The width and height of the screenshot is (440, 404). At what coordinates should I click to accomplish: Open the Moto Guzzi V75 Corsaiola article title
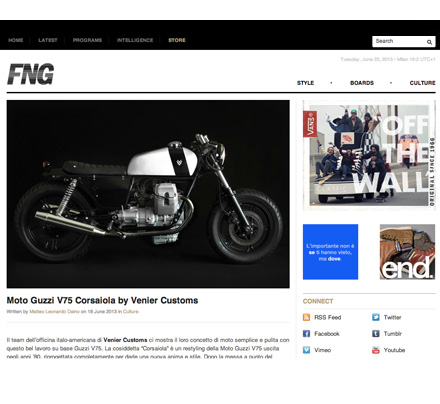[102, 300]
